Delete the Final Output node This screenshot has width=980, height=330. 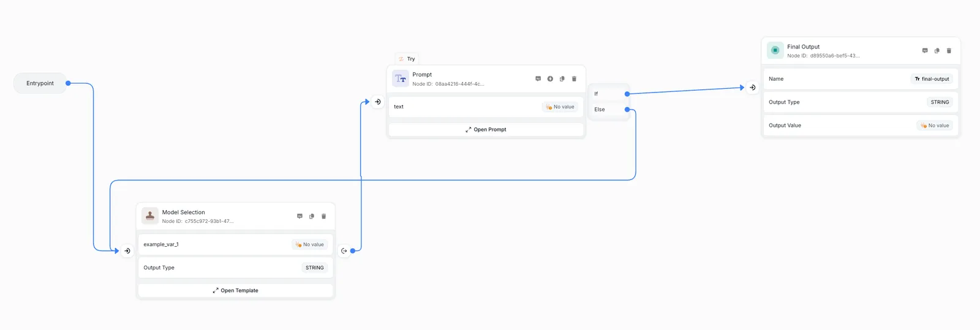coord(949,50)
